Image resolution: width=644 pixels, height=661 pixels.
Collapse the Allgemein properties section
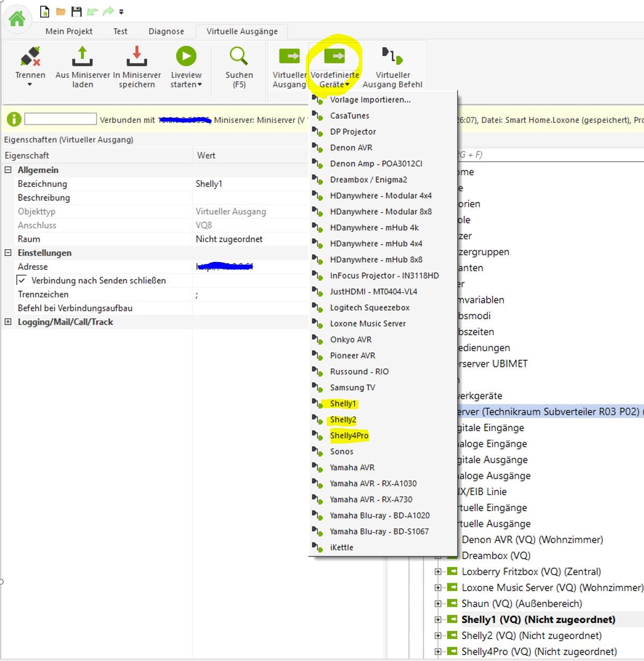point(8,170)
